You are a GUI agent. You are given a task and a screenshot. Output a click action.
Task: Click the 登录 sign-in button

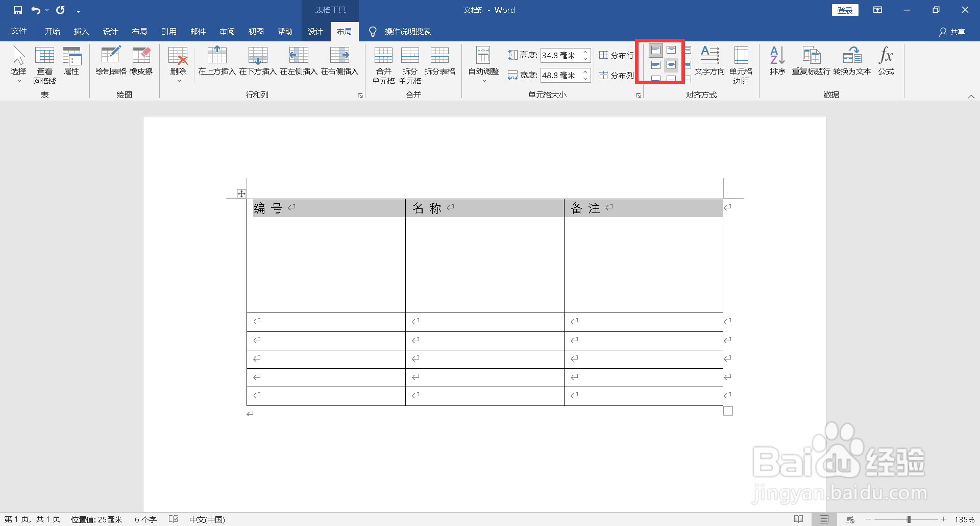click(x=845, y=10)
